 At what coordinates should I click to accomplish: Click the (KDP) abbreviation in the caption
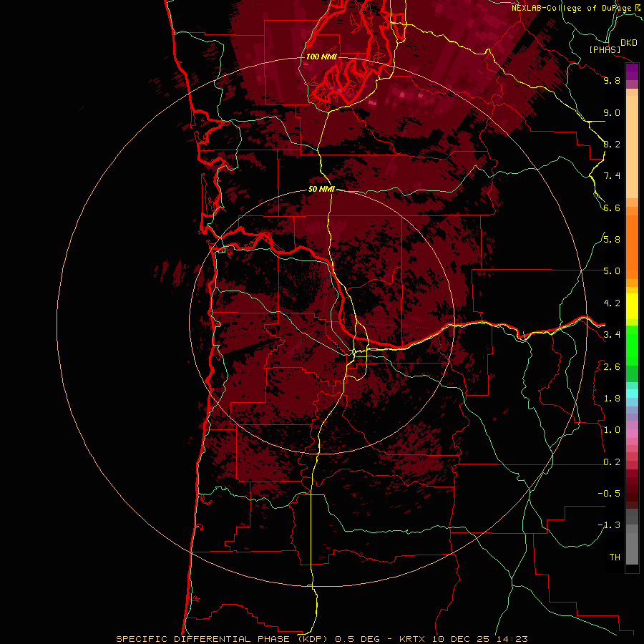[x=313, y=639]
